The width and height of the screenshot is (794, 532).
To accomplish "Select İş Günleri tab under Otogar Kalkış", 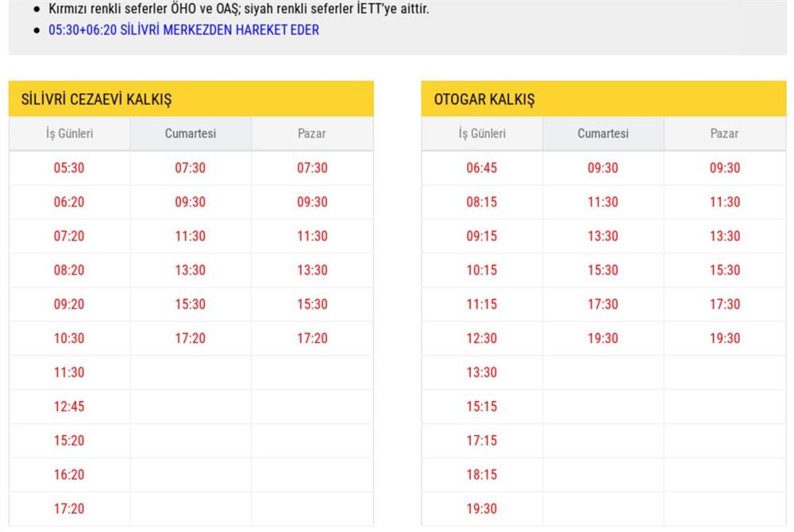I will 482,133.
